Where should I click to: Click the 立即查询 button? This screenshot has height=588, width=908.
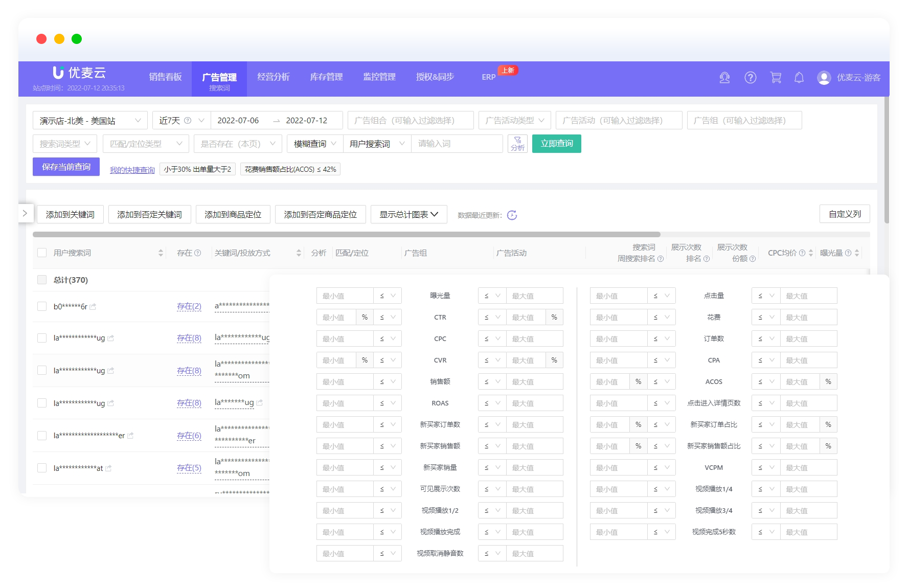pos(556,144)
